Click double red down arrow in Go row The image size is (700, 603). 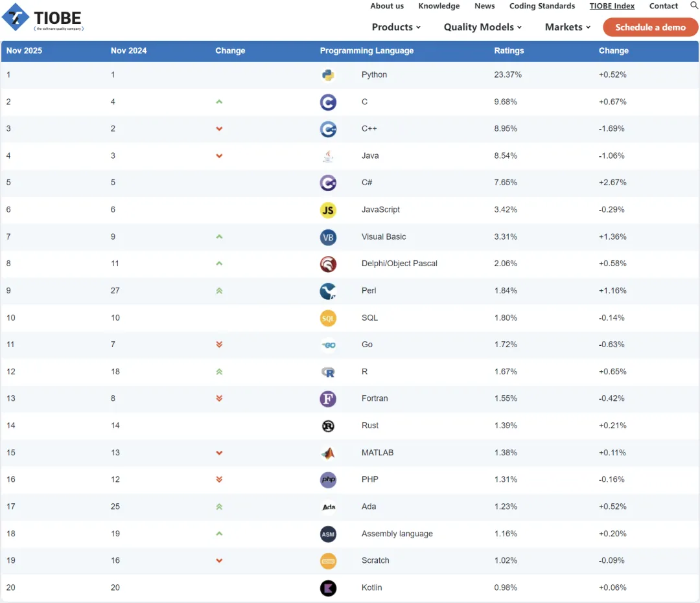coord(219,345)
